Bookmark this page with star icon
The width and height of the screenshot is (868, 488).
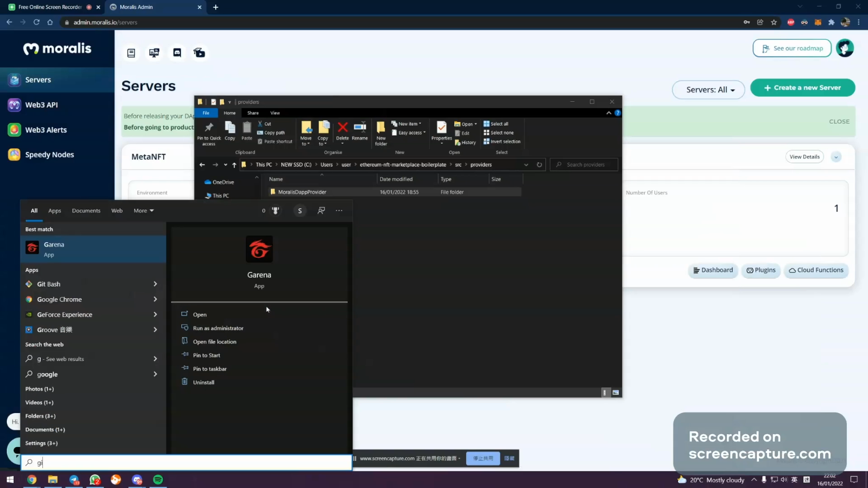pyautogui.click(x=774, y=22)
